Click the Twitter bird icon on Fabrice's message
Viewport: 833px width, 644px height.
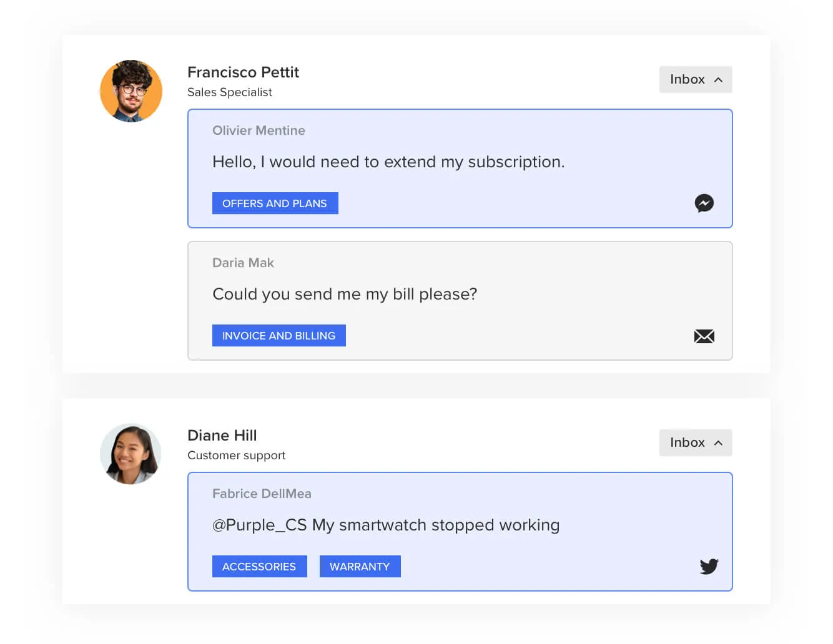pyautogui.click(x=709, y=566)
